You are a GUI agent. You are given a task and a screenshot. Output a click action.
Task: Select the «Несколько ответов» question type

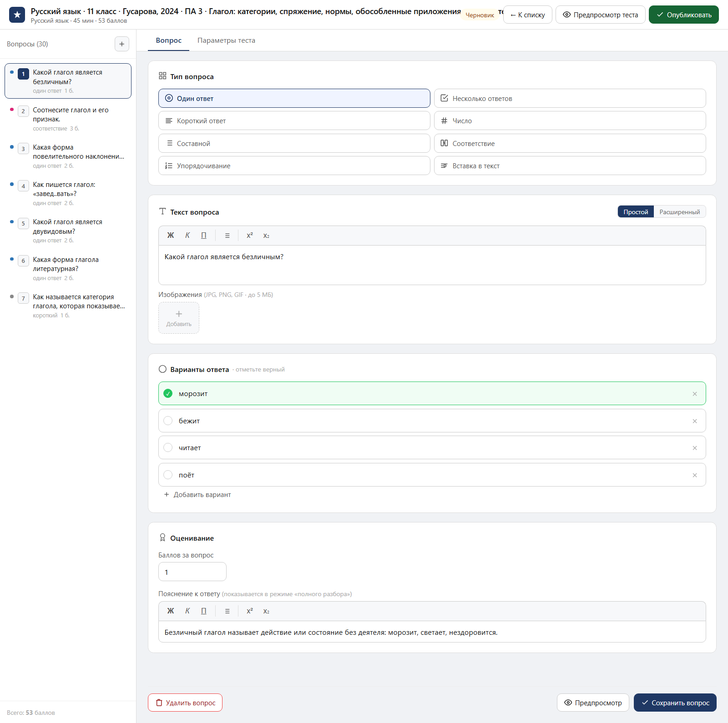pyautogui.click(x=570, y=98)
